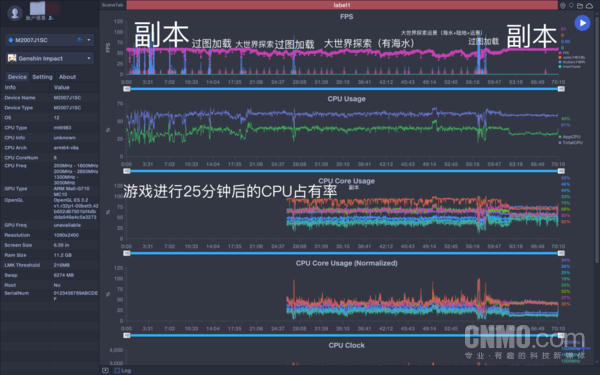Click the location pin icon in top bar
Viewport: 600px width, 375px height.
click(x=562, y=5)
